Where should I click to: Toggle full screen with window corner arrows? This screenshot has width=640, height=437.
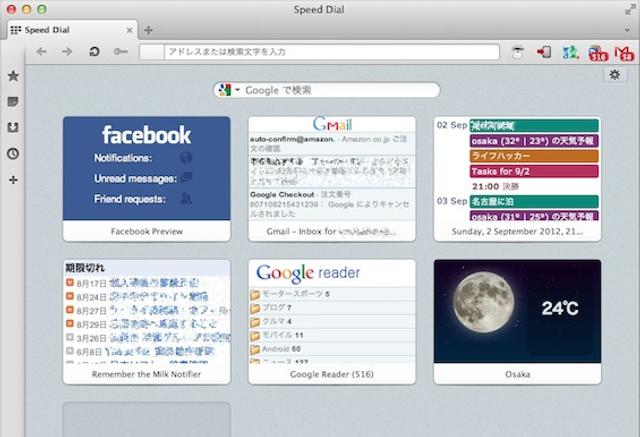click(x=630, y=9)
